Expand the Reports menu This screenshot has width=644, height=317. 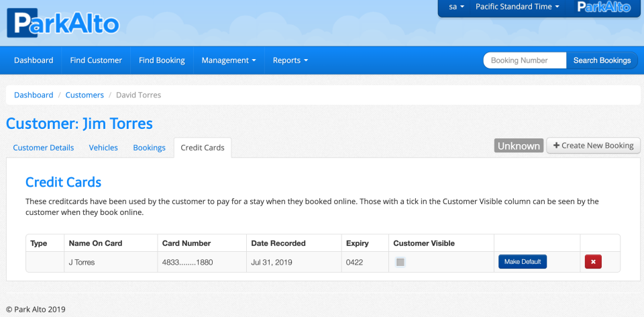(290, 60)
